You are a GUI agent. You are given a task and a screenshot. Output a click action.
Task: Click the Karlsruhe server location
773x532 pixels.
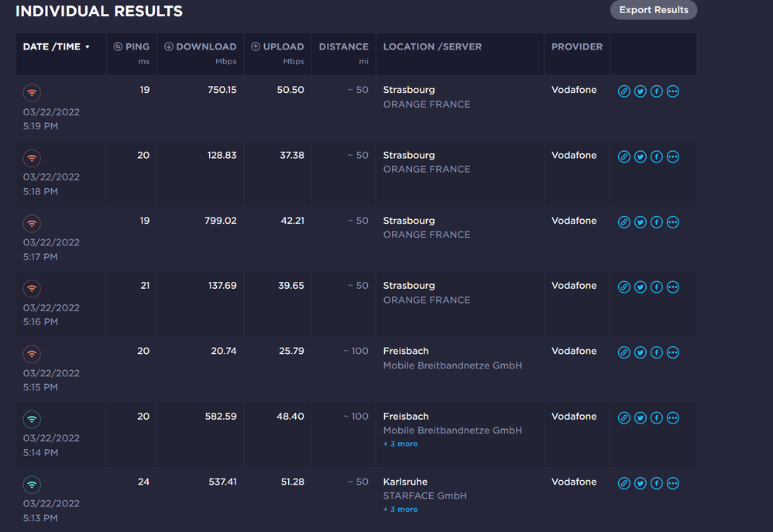[x=405, y=482]
